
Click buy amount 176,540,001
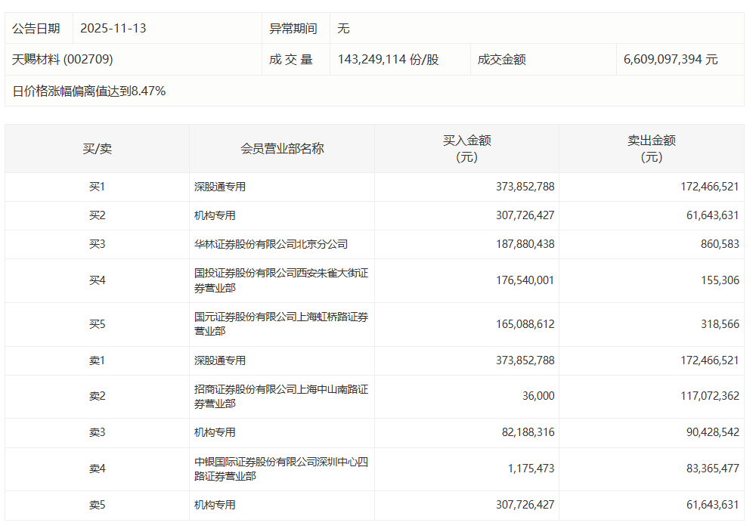tap(525, 280)
